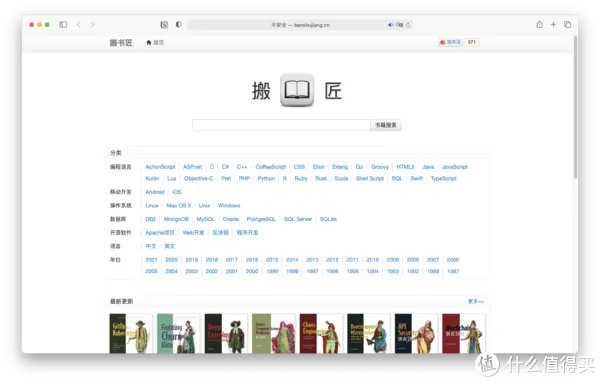Open the privacy report shield icon

click(x=178, y=24)
